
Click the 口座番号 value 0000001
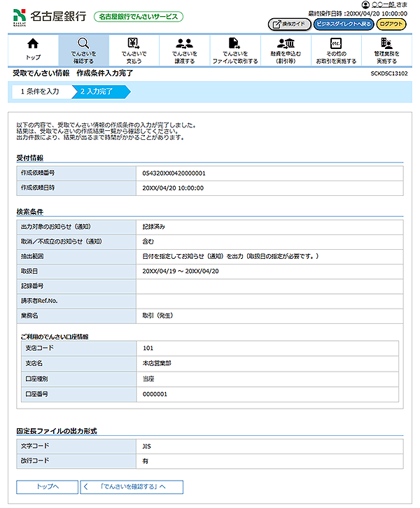[155, 394]
